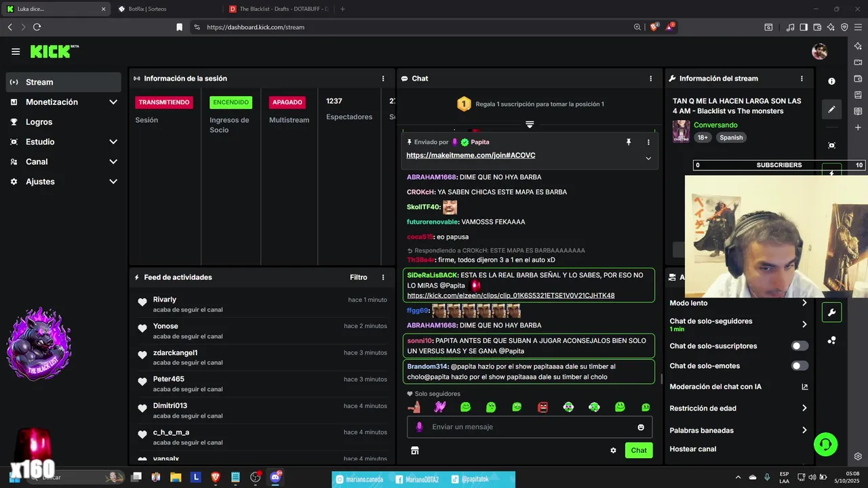Insert the purple graffiti emote

(439, 407)
